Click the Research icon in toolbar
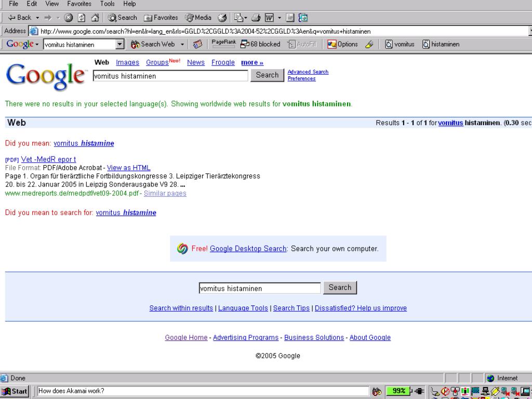The image size is (532, 399). tap(303, 18)
